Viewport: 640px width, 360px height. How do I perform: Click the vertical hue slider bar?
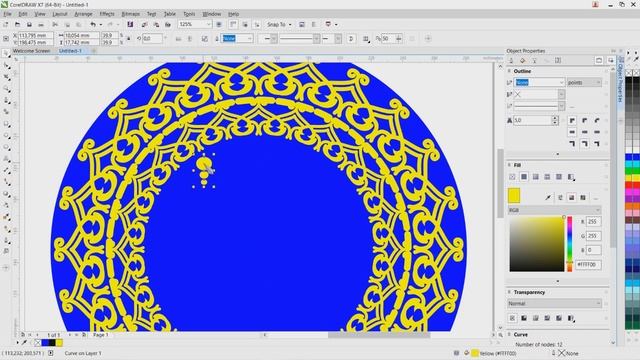coord(569,244)
